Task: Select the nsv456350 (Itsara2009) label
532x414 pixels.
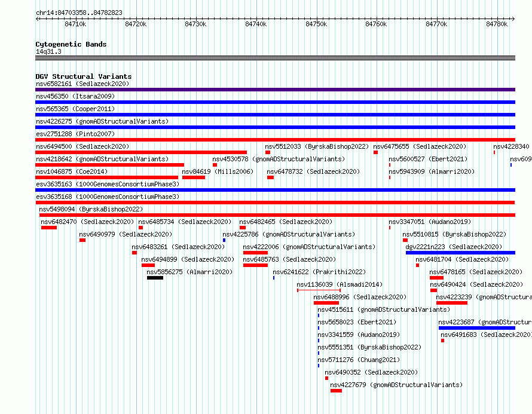Action: coord(75,96)
